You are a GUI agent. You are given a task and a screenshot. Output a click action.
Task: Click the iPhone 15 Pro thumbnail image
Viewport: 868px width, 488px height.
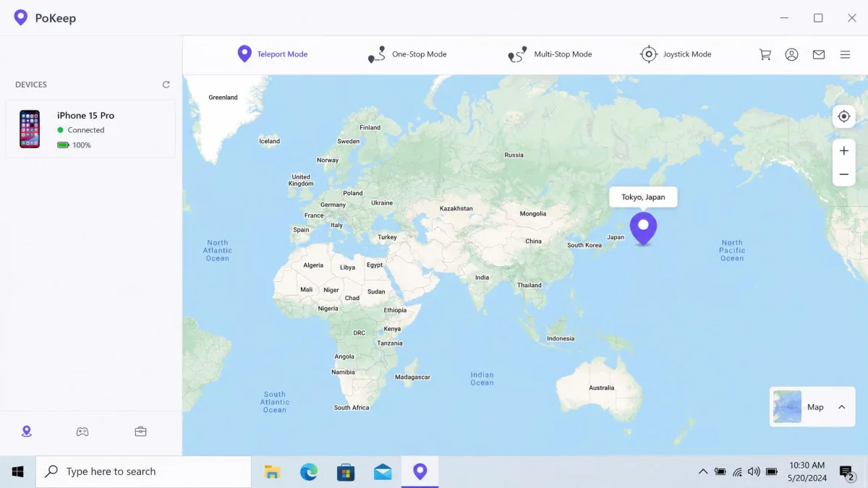tap(30, 129)
